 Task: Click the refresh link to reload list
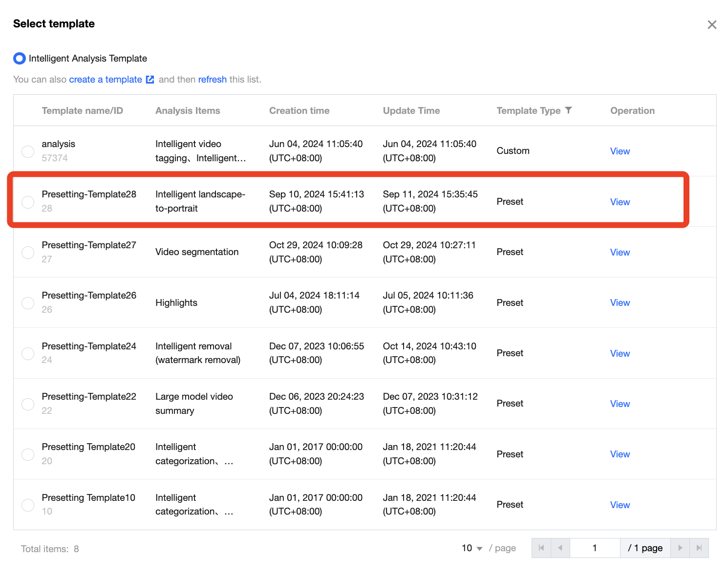[212, 80]
